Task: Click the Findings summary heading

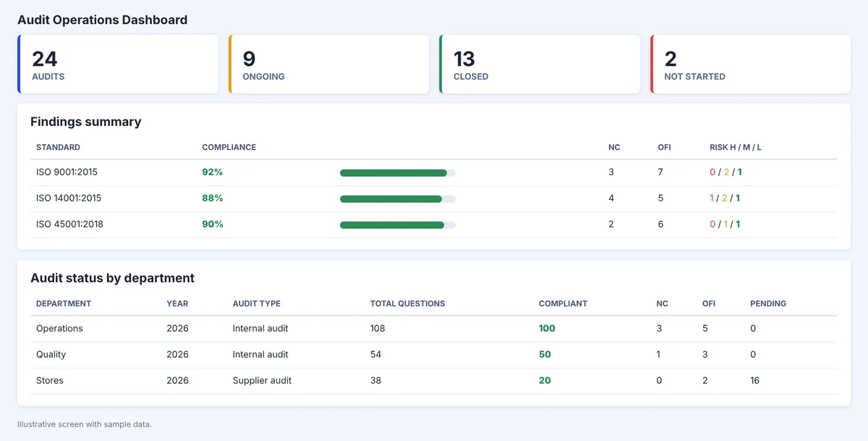Action: [x=86, y=122]
